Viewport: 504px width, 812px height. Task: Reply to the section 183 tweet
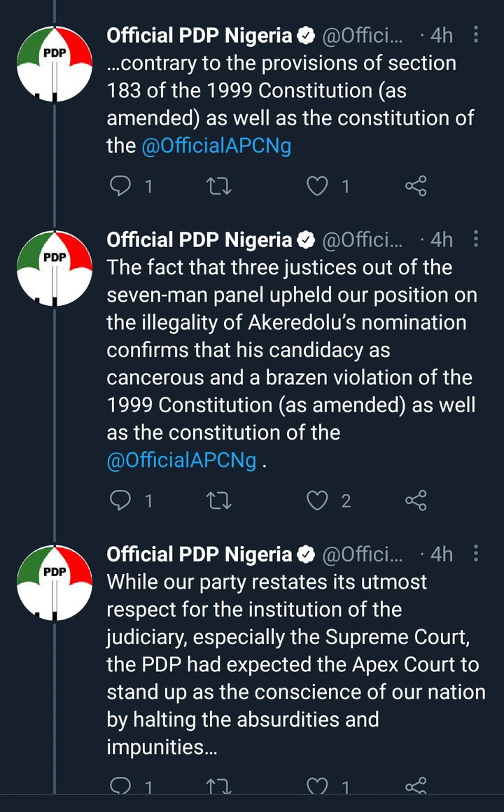pyautogui.click(x=122, y=185)
